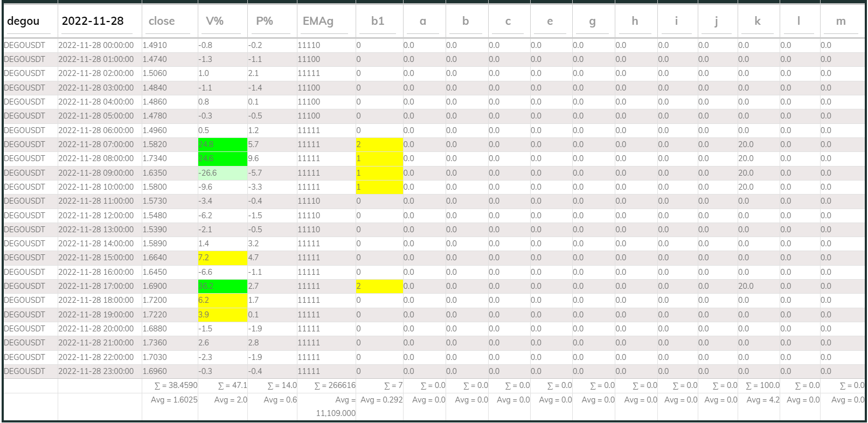Click the b1 column header field
This screenshot has width=868, height=423.
[379, 22]
